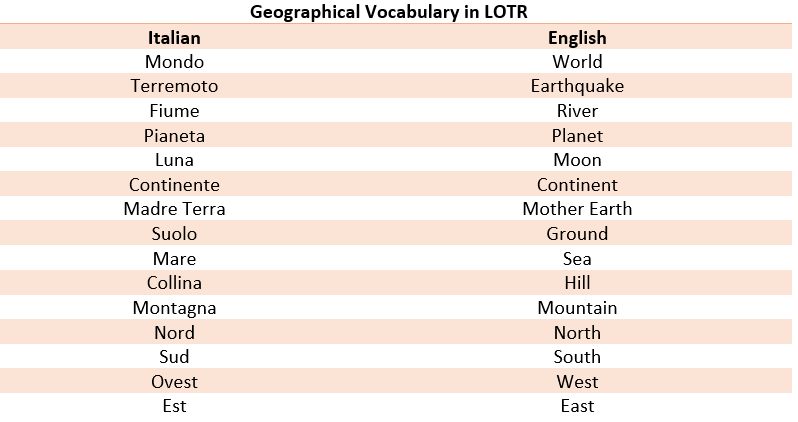Select the Italian column header
This screenshot has width=798, height=422.
[174, 38]
